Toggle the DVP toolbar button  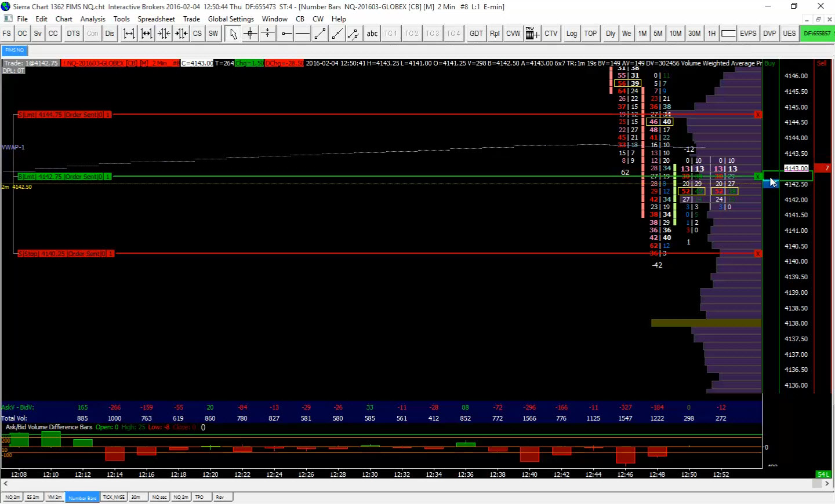pos(769,34)
